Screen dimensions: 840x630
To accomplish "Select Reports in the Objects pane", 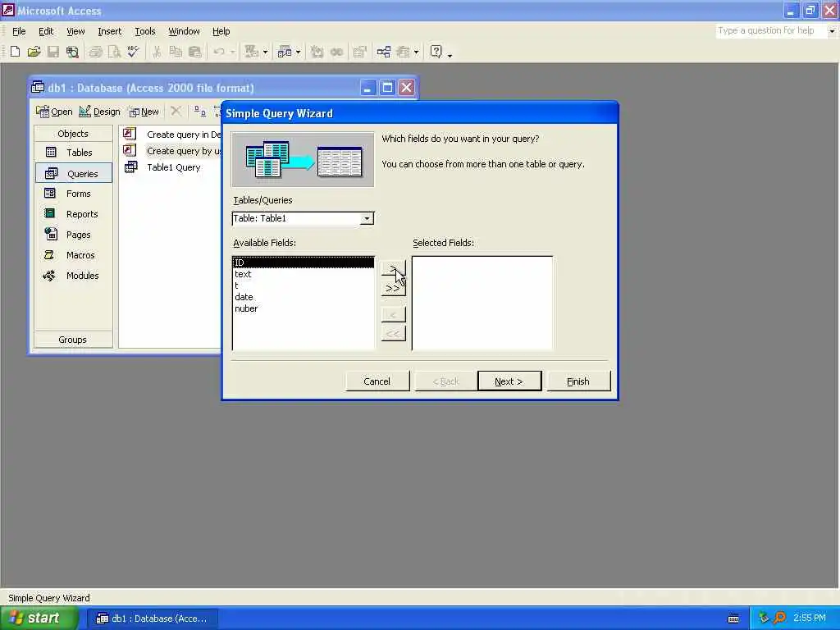I will [x=73, y=214].
